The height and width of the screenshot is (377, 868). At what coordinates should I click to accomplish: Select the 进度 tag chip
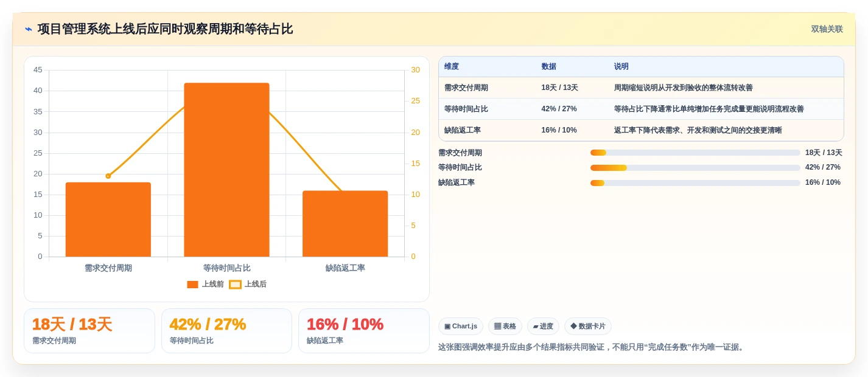tap(543, 327)
